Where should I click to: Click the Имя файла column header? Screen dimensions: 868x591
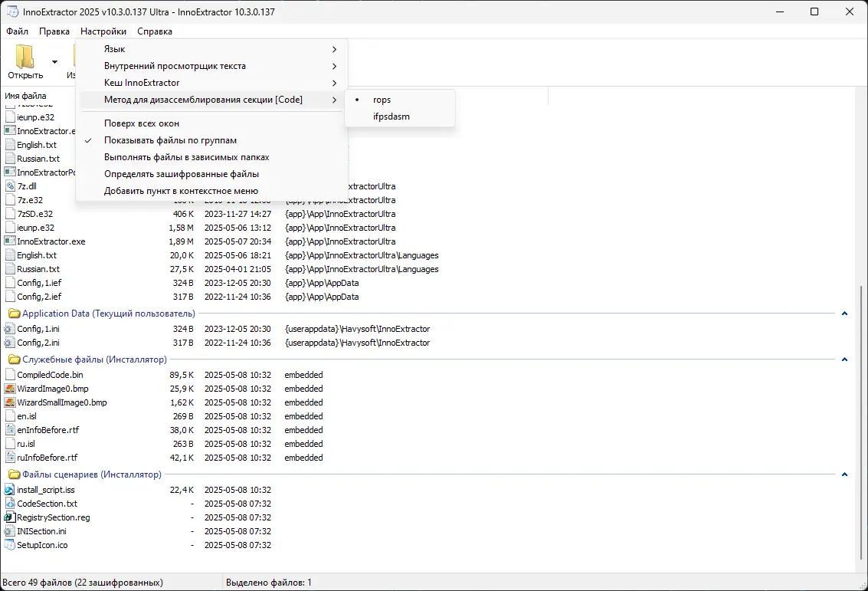(x=25, y=96)
